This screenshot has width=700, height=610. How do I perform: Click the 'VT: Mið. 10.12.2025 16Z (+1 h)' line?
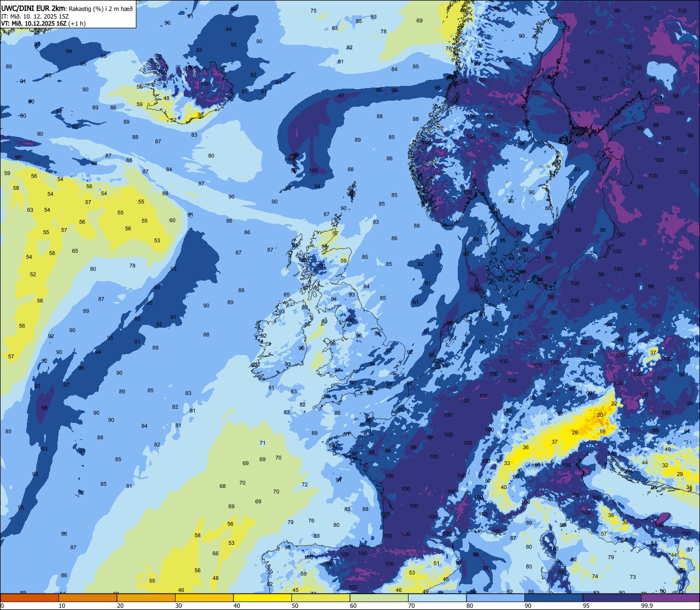tap(43, 24)
